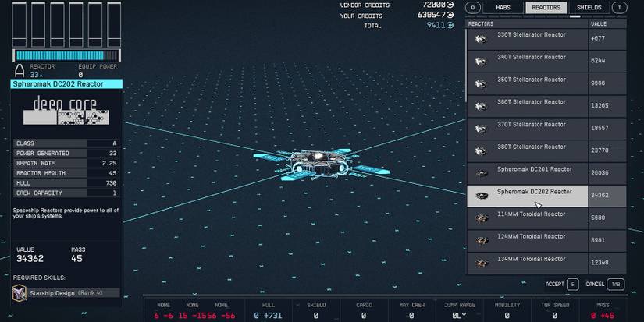This screenshot has height=322, width=644.
Task: Click the Mobility stat
Action: tap(507, 310)
